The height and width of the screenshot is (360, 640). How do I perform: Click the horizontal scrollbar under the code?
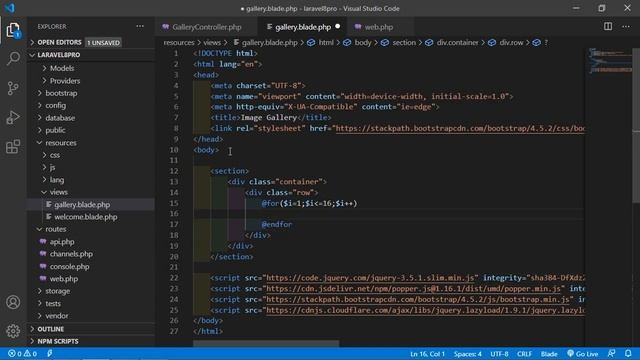tap(266, 344)
